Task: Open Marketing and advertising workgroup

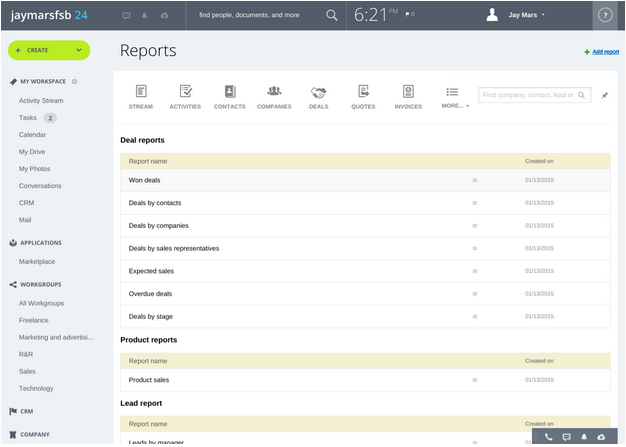Action: click(x=56, y=338)
